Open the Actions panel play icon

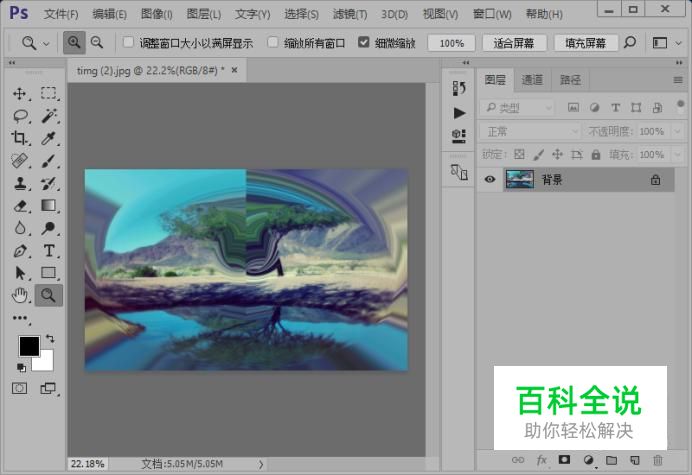click(x=459, y=113)
